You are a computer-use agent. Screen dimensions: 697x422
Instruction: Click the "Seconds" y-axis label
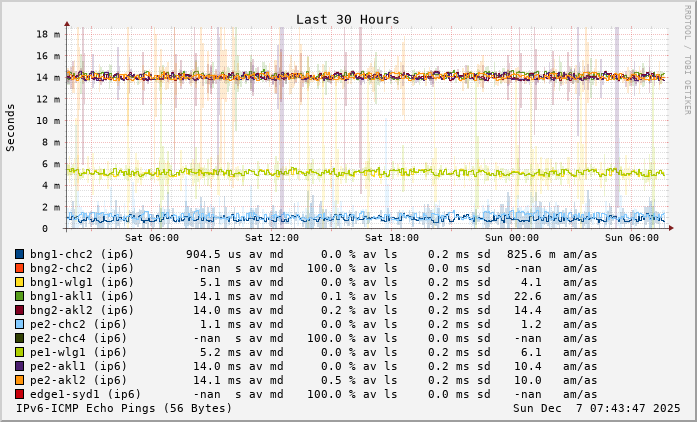coord(11,128)
